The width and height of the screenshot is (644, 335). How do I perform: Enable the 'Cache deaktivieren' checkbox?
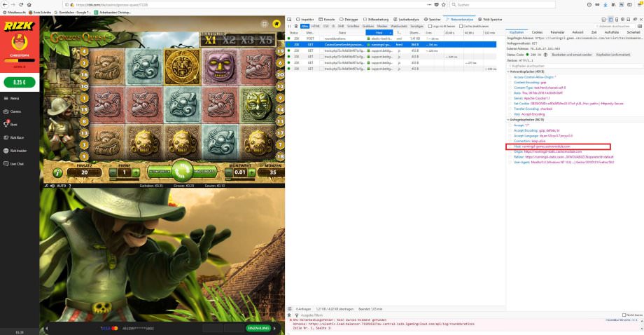pyautogui.click(x=461, y=26)
